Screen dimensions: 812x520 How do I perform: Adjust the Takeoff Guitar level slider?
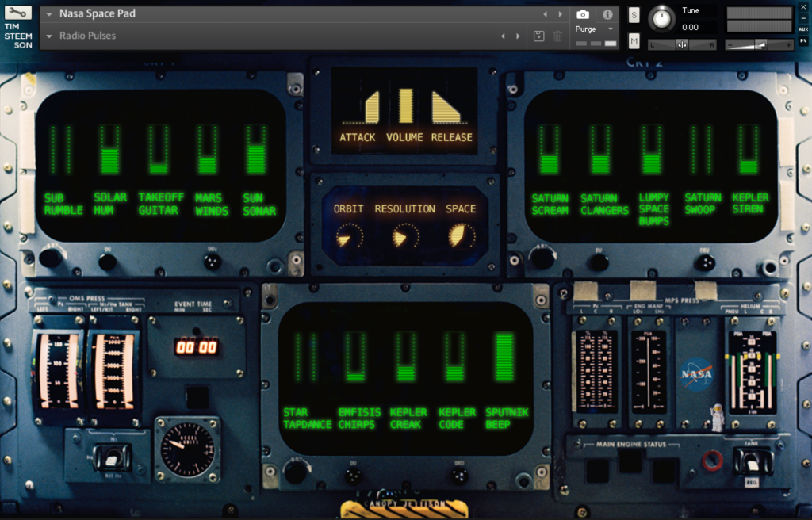(159, 150)
